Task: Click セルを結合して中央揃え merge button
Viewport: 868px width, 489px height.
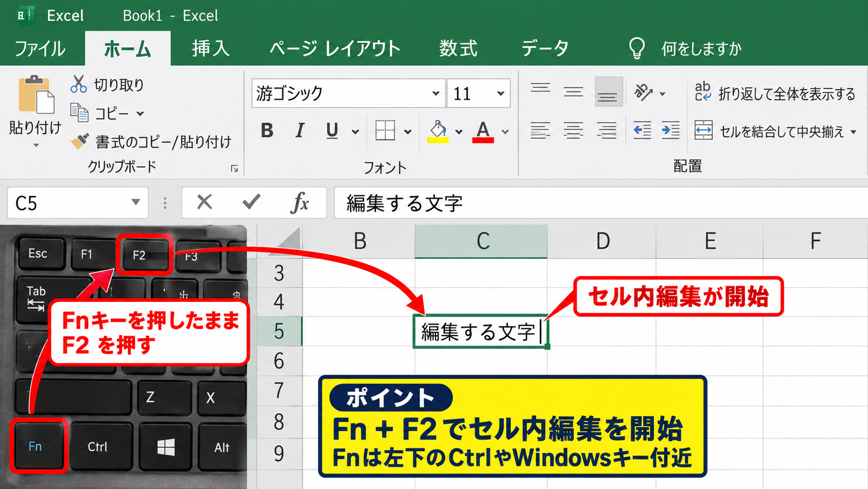Action: pos(769,131)
